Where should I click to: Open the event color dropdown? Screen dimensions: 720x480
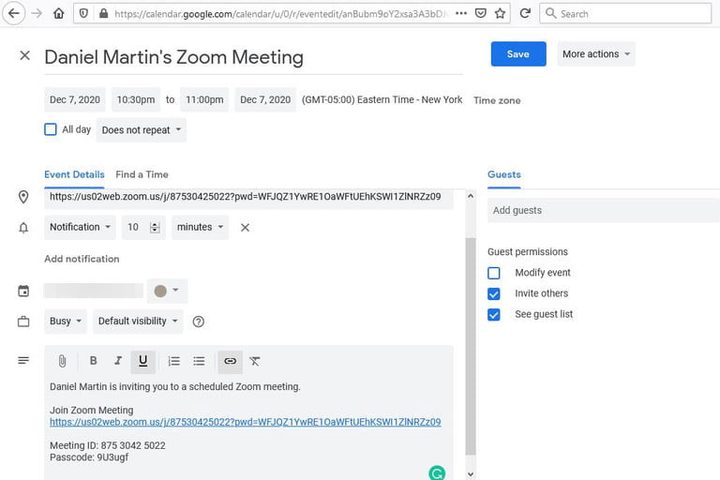tap(167, 291)
